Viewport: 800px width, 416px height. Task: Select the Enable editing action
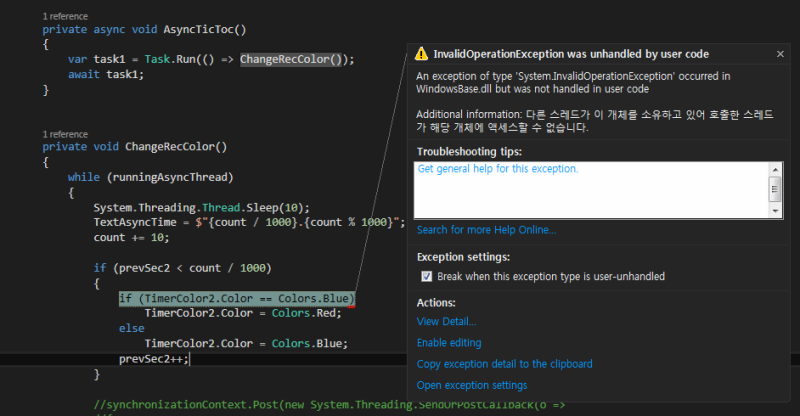pyautogui.click(x=449, y=342)
